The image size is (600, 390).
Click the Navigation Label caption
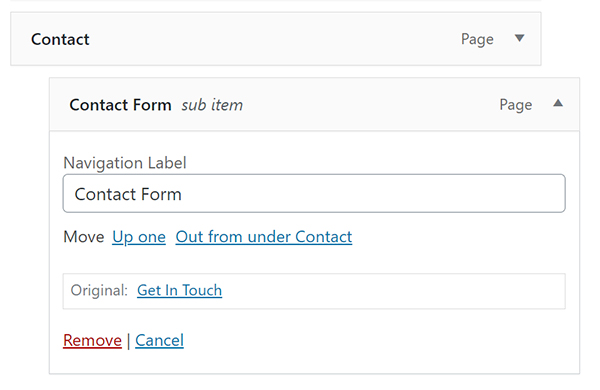click(125, 163)
